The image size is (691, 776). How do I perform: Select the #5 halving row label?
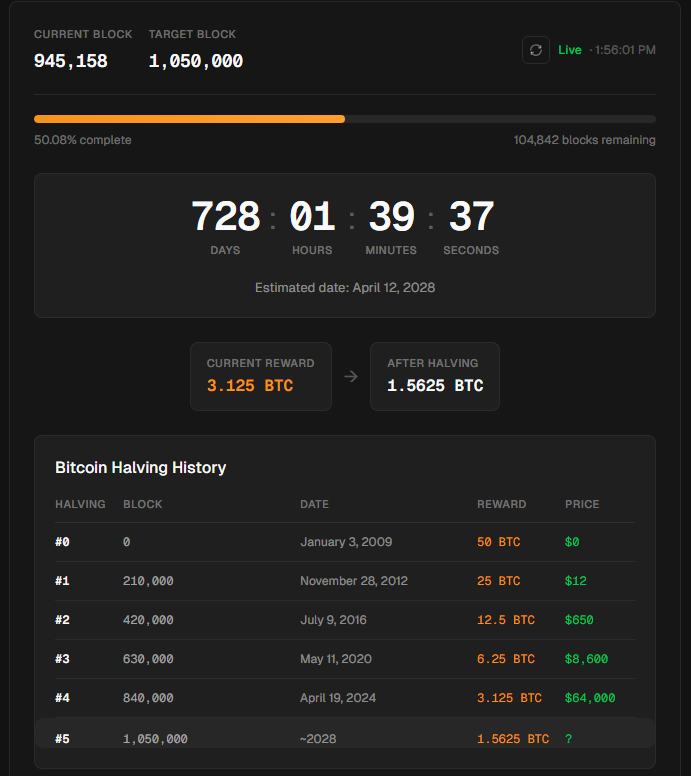pos(62,739)
